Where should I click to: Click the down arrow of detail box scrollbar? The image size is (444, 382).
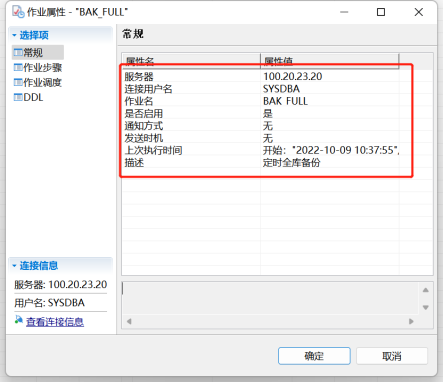[x=426, y=307]
